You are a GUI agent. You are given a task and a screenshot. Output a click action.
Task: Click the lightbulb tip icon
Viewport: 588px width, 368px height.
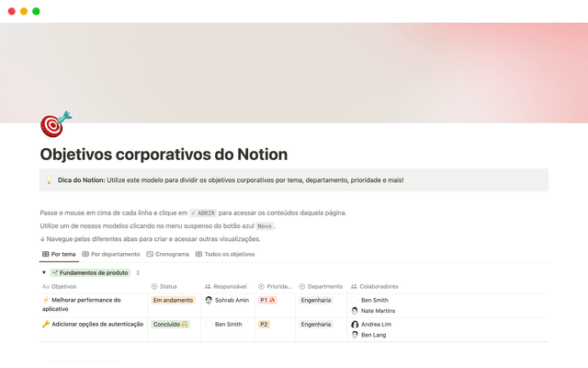click(49, 180)
